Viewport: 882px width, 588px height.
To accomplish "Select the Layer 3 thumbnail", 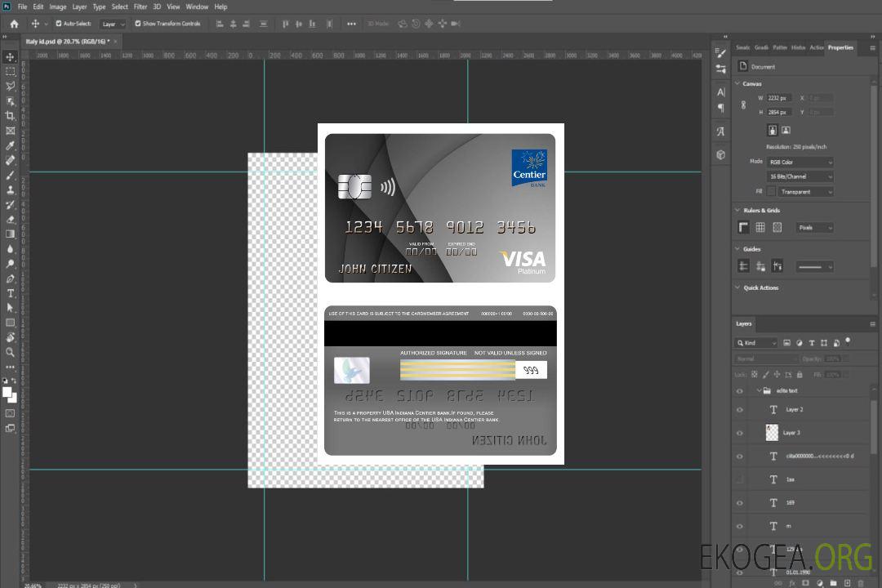I will pos(773,433).
